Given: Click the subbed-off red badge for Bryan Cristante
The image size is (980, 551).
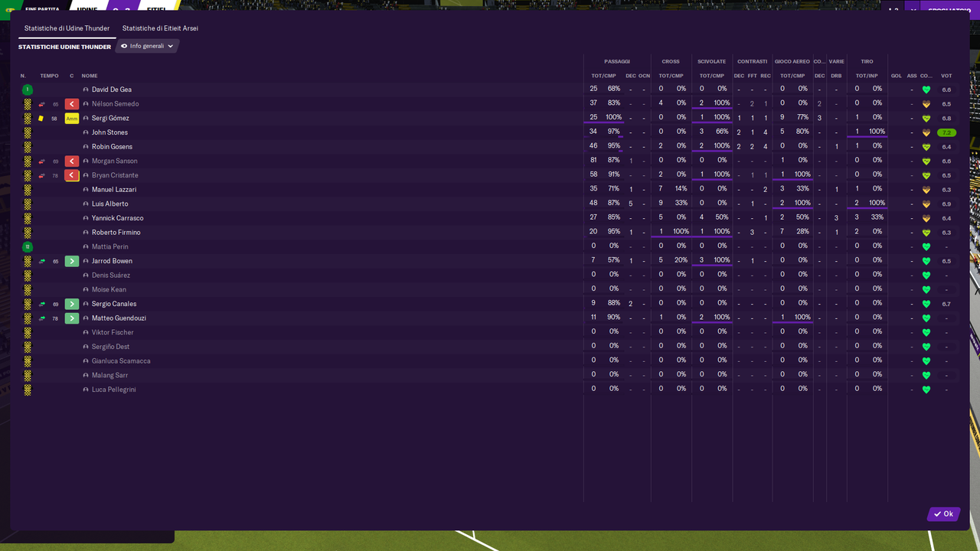Looking at the screenshot, I should pyautogui.click(x=72, y=175).
